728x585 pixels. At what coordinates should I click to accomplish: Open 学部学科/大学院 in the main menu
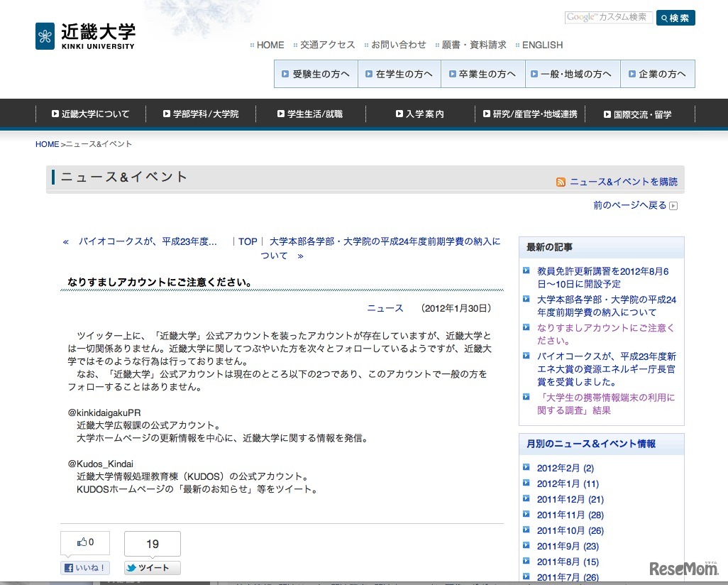tap(201, 114)
